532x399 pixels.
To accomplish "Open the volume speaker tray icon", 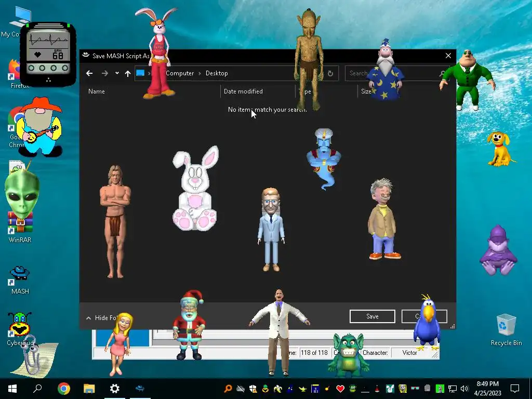I will (464, 389).
